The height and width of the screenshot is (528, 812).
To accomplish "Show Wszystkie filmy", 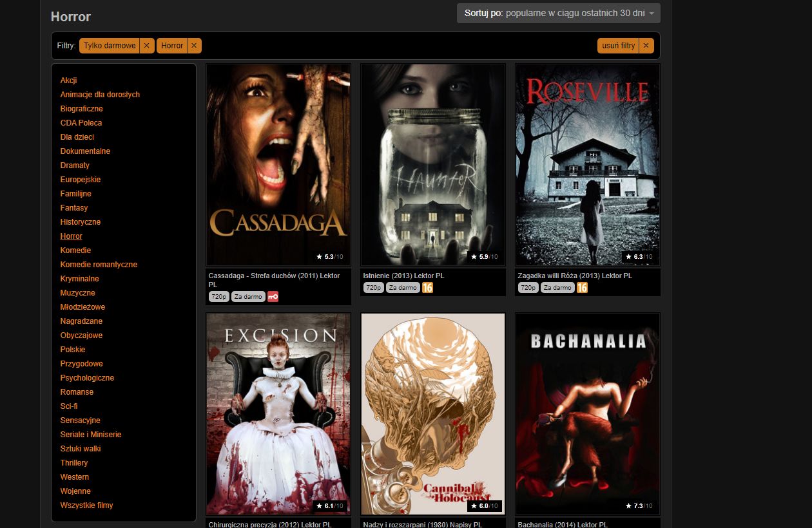I will [x=86, y=505].
